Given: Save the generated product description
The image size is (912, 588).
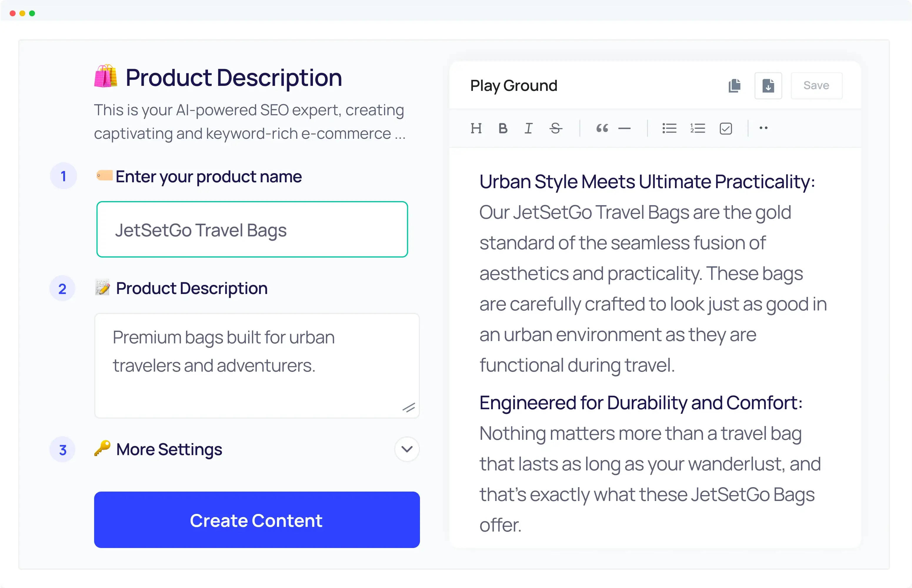Looking at the screenshot, I should pyautogui.click(x=816, y=85).
